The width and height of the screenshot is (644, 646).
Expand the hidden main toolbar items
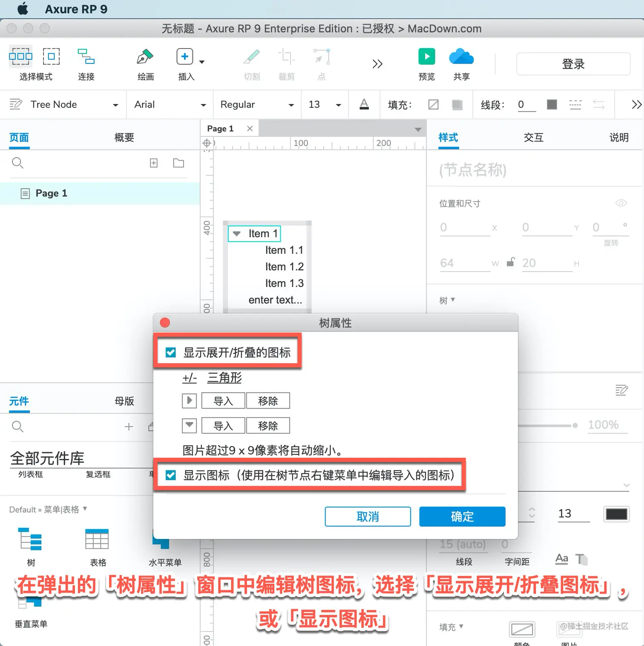(377, 64)
